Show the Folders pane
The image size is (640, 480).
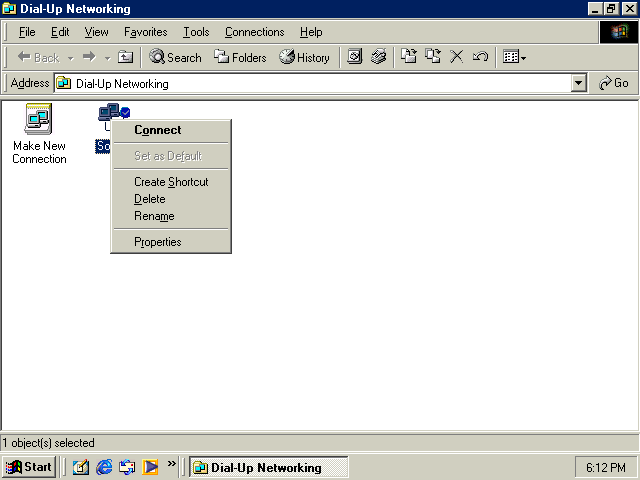[x=240, y=58]
